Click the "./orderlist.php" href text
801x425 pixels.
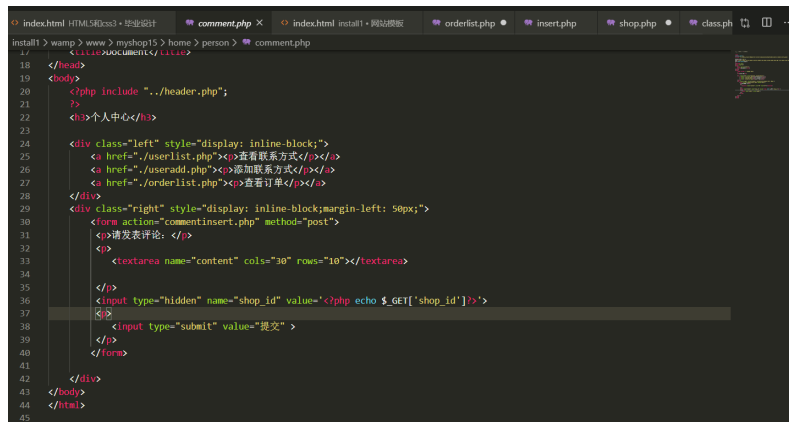(178, 183)
